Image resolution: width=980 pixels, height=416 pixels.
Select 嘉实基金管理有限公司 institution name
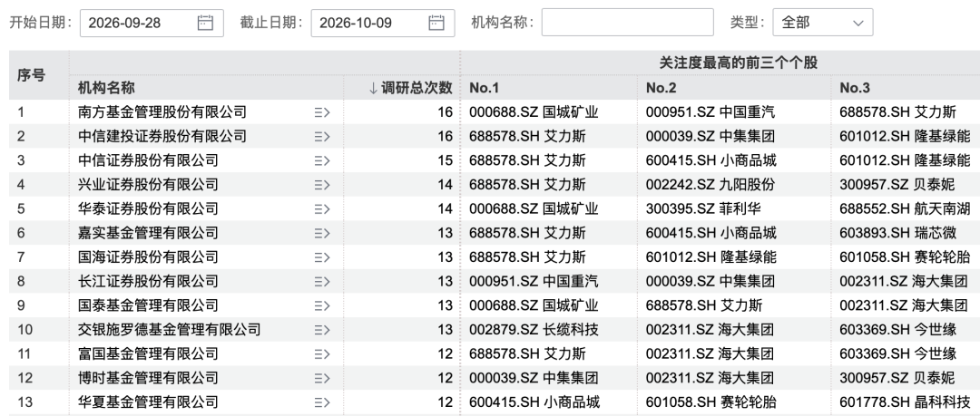pyautogui.click(x=148, y=233)
